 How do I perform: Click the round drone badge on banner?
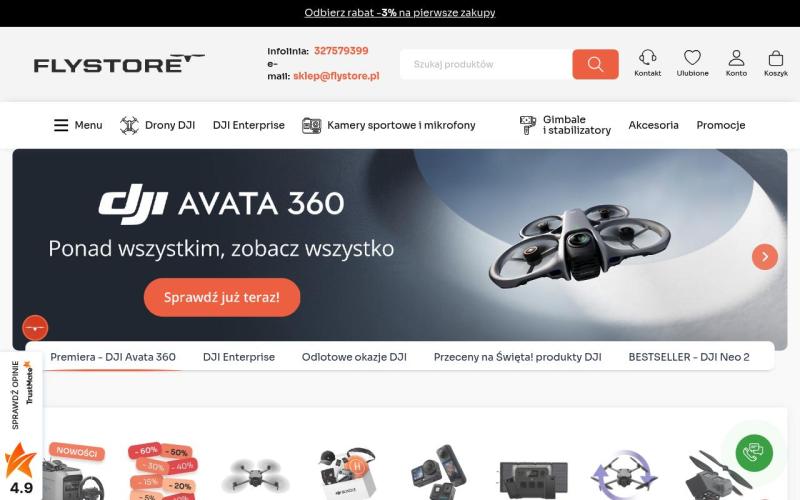point(35,328)
